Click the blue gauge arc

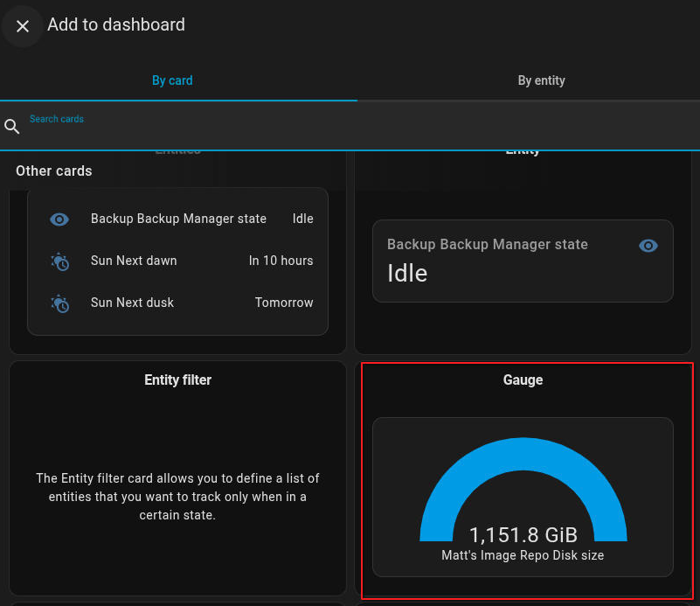[x=523, y=455]
